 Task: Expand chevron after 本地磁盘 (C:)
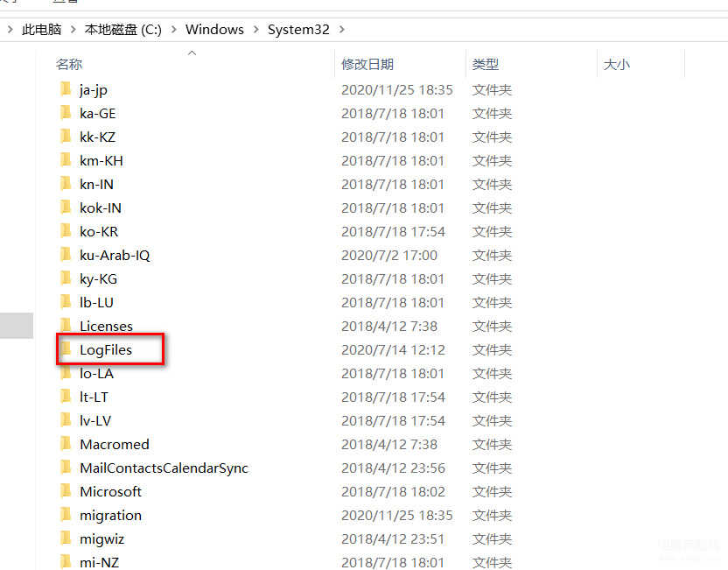173,30
